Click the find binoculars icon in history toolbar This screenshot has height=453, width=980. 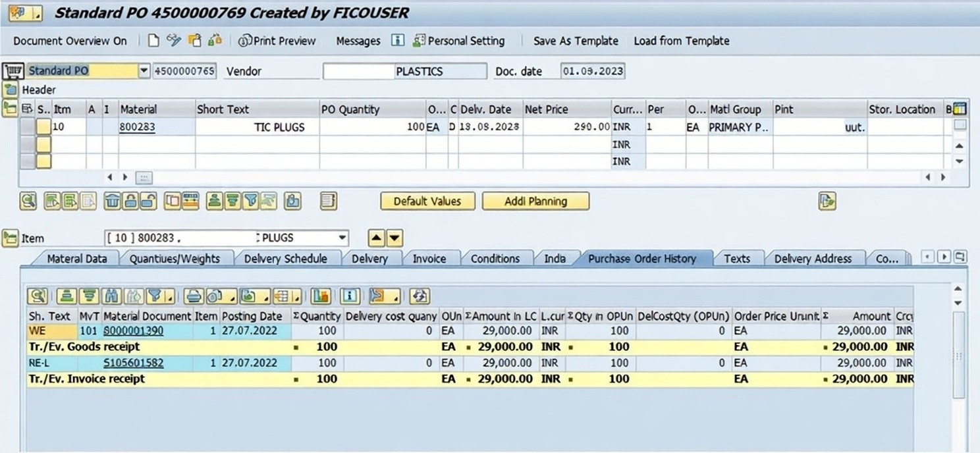point(113,296)
